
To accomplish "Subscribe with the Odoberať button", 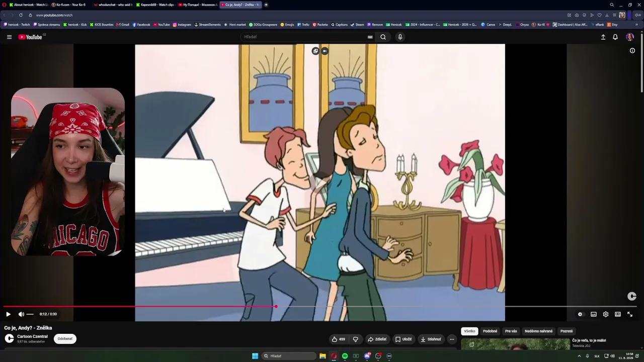I will pyautogui.click(x=65, y=339).
